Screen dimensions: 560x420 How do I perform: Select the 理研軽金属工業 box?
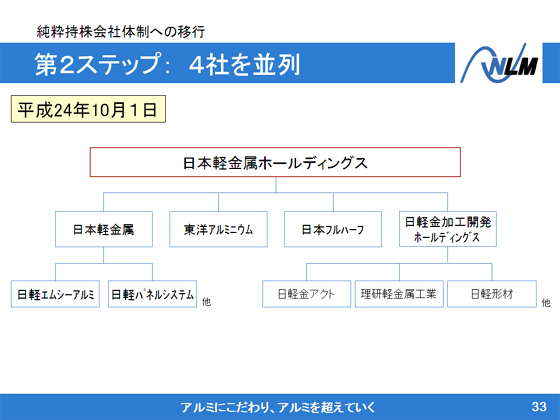[x=399, y=294]
